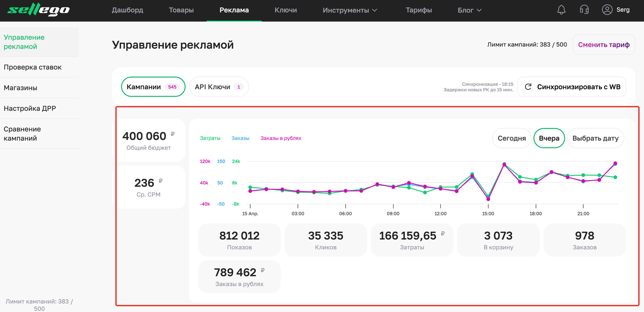This screenshot has height=312, width=644.
Task: Click the 15:00 chart data point
Action: pos(488,199)
